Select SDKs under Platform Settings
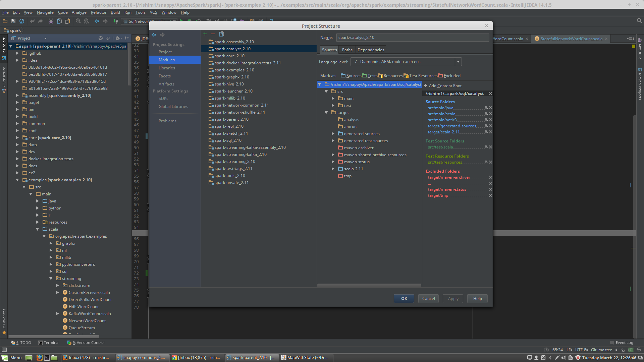Viewport: 644px width, 362px height. click(x=163, y=99)
